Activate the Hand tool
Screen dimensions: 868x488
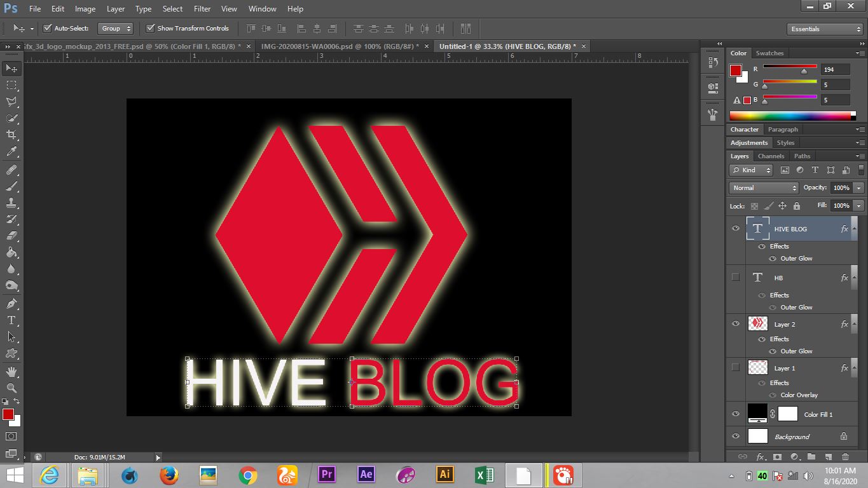tap(11, 372)
